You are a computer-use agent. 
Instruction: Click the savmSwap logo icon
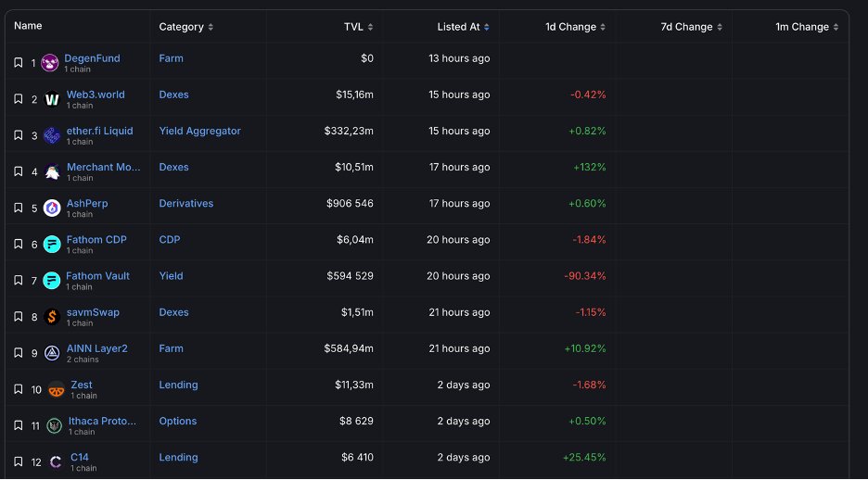(x=52, y=317)
